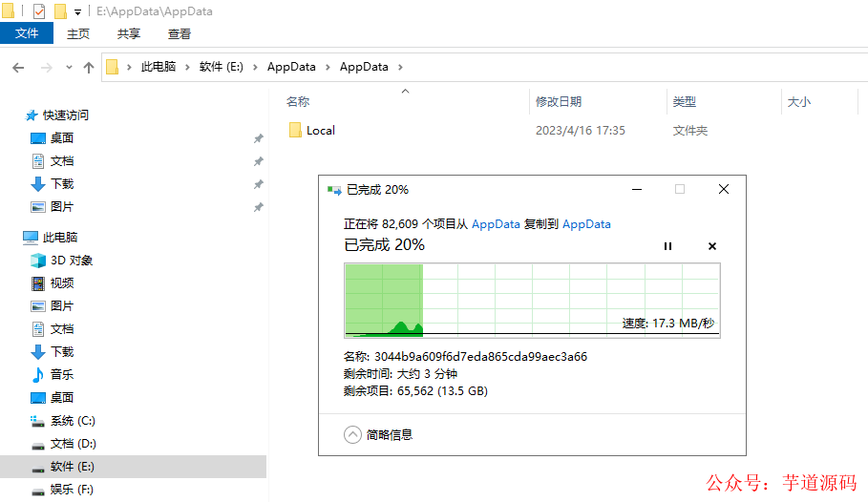Image resolution: width=868 pixels, height=502 pixels.
Task: Open pinned 桌面 under quick access
Action: (62, 137)
